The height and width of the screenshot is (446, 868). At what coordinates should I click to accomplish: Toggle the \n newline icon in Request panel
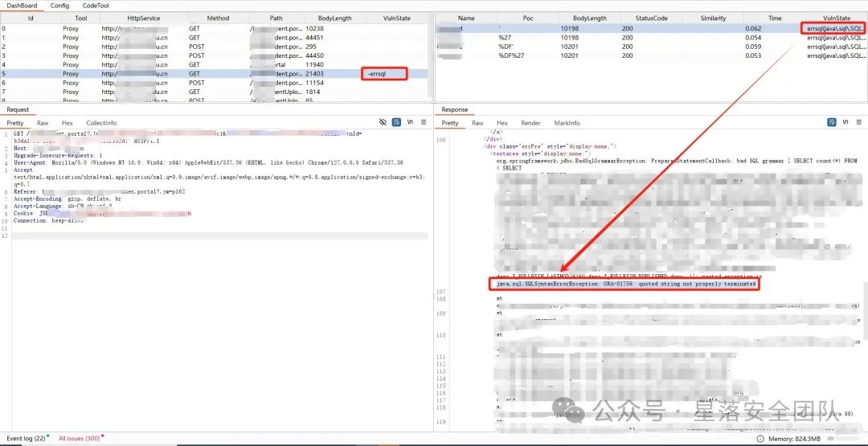pos(410,122)
